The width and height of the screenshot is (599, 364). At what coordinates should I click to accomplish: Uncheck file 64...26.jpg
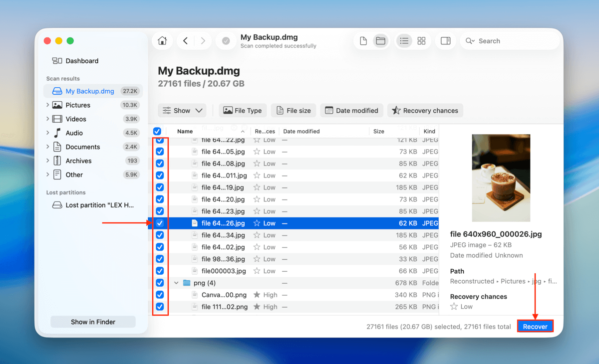pos(160,223)
